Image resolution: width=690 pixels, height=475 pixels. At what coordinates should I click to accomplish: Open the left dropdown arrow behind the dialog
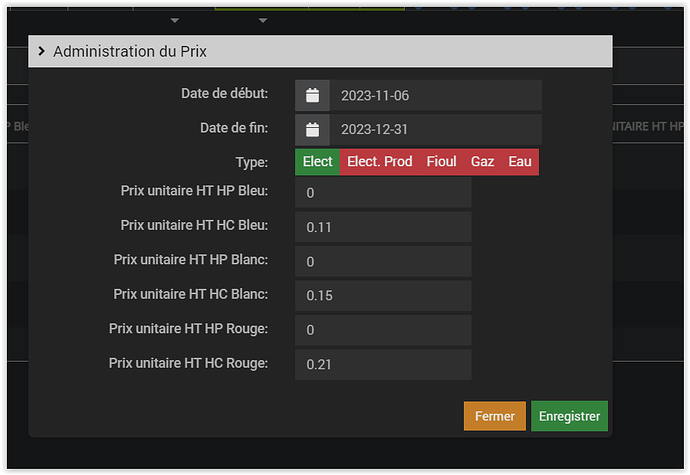pyautogui.click(x=175, y=20)
